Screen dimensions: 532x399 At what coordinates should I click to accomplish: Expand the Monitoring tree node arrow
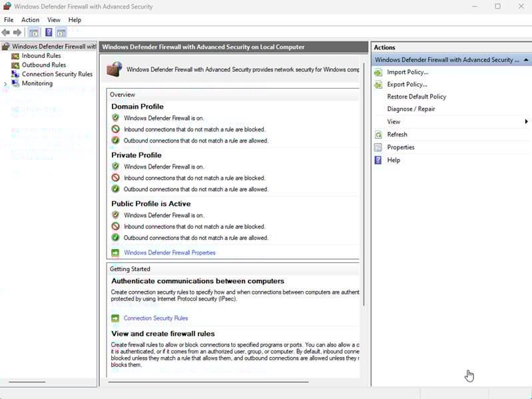(x=6, y=84)
